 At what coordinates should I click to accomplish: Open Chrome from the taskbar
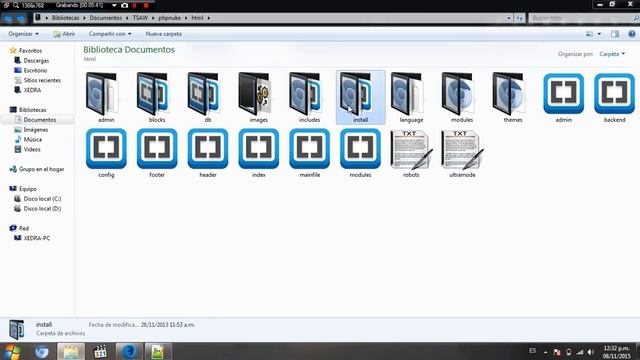(x=41, y=351)
